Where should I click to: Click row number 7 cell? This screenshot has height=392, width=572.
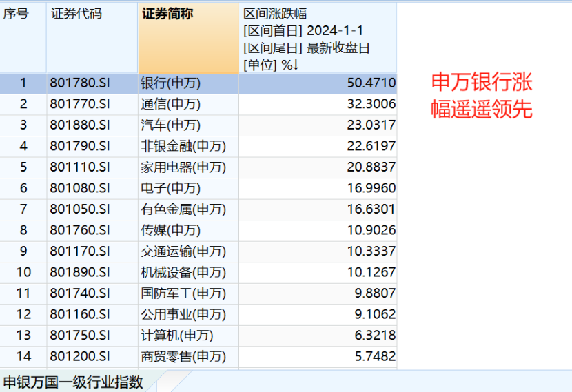23,209
